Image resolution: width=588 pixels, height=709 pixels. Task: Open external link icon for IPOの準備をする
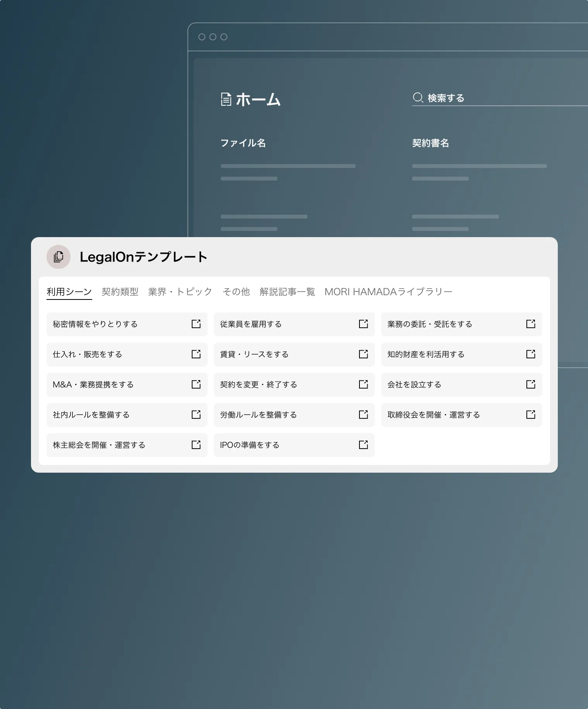coord(363,445)
